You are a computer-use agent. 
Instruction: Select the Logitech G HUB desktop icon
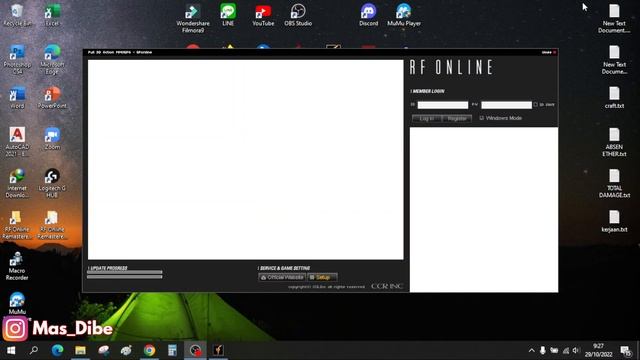52,183
